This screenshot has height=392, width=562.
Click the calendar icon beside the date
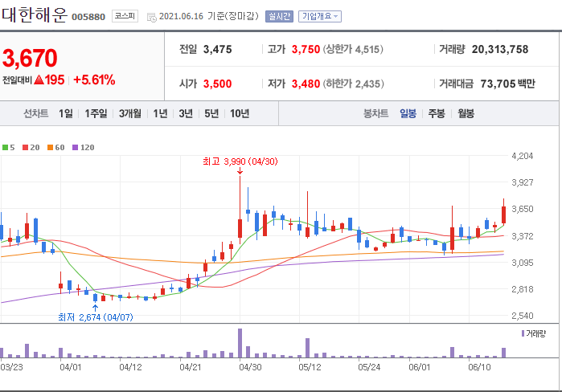pyautogui.click(x=152, y=17)
